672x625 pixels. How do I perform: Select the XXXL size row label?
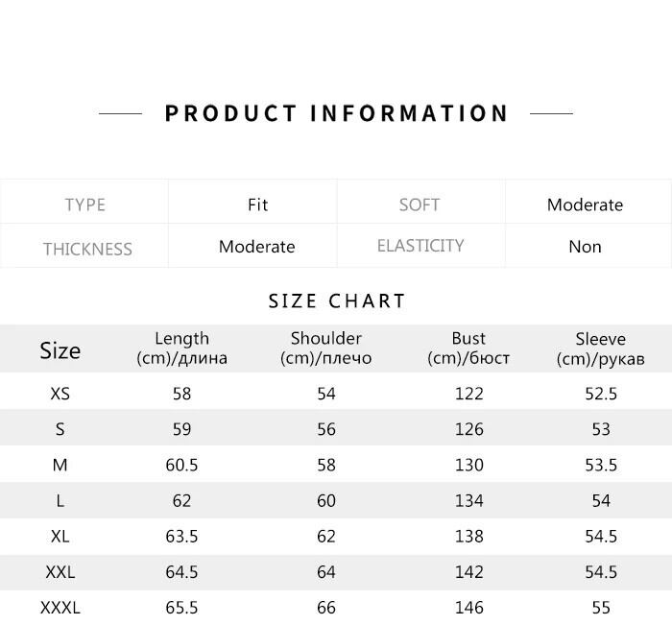click(60, 608)
